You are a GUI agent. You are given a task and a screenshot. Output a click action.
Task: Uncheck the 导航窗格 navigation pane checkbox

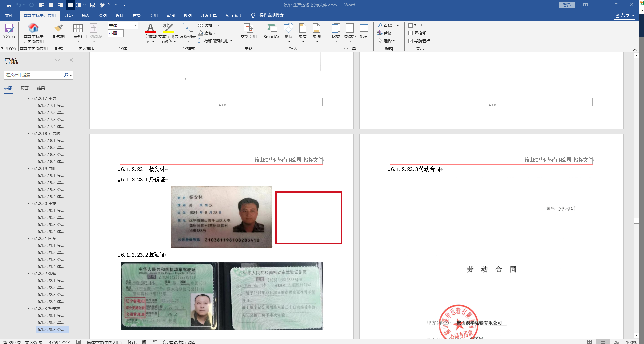click(x=411, y=41)
